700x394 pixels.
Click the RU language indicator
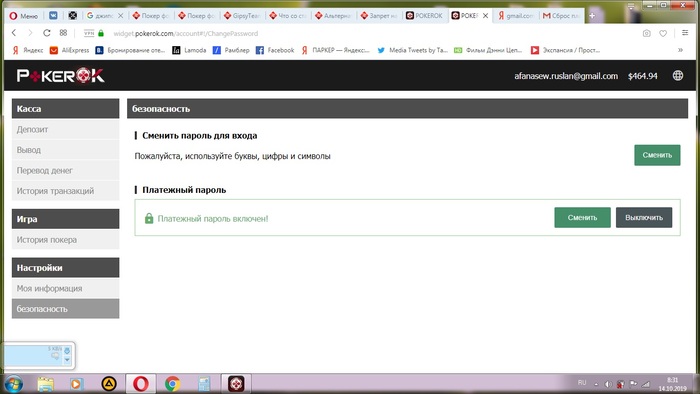point(582,383)
